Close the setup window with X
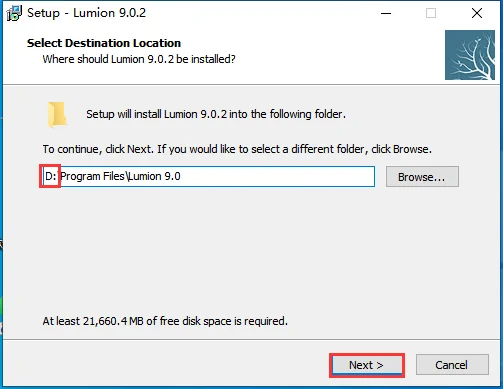503x389 pixels. coord(477,13)
